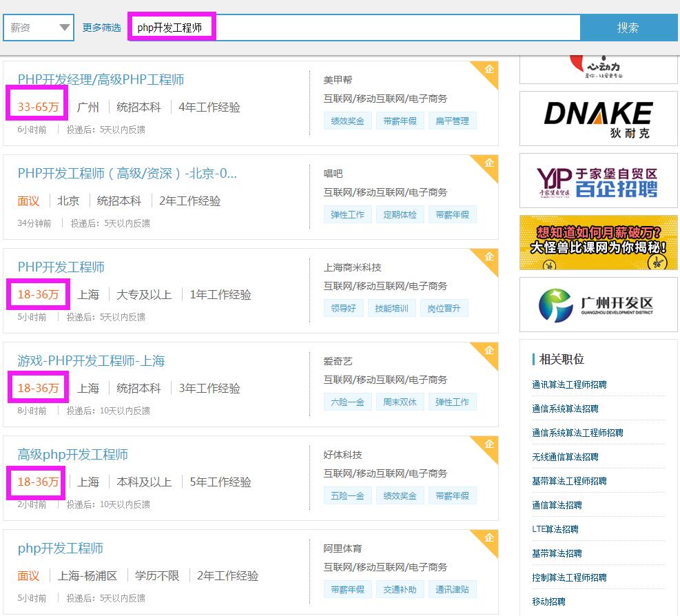The height and width of the screenshot is (616, 680).
Task: Open the DNAKE 狄耐克 banner ad
Action: 598,119
